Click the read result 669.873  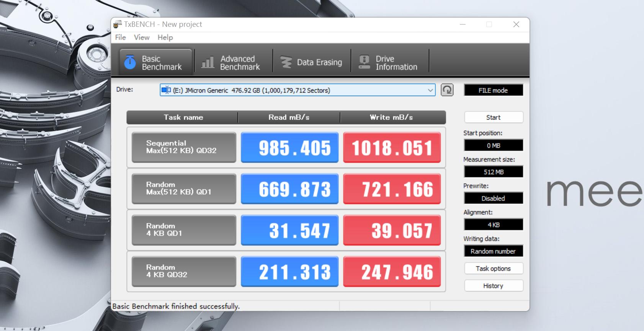289,189
